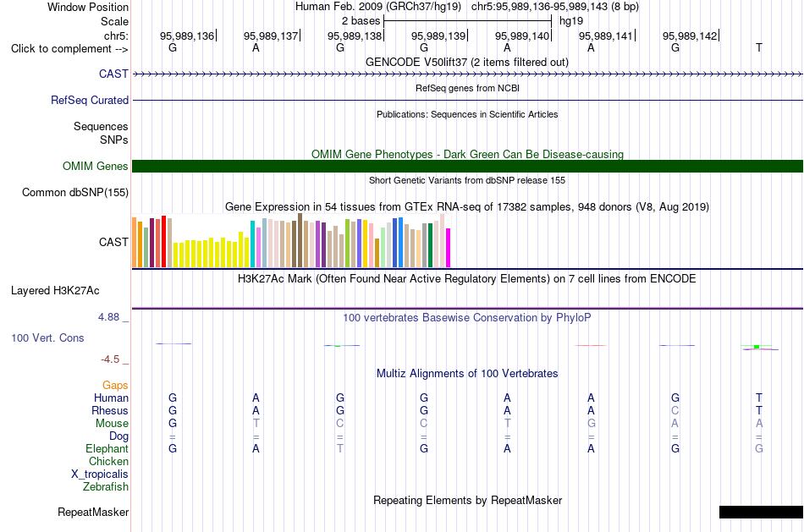Click 'Repeating Elements by RepeatMasker' title
This screenshot has height=532, width=804.
(468, 500)
